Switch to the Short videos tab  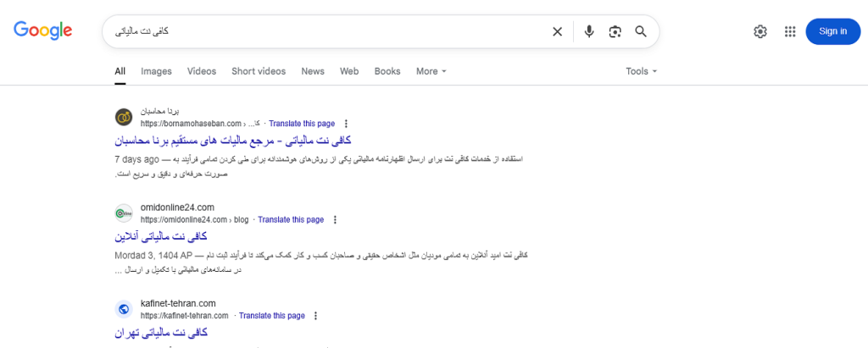click(259, 71)
